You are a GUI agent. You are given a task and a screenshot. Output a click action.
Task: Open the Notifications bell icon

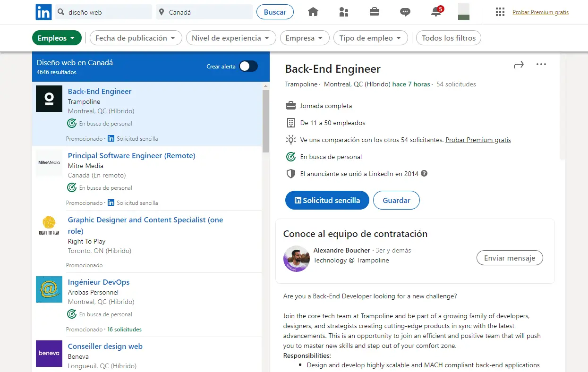coord(437,12)
